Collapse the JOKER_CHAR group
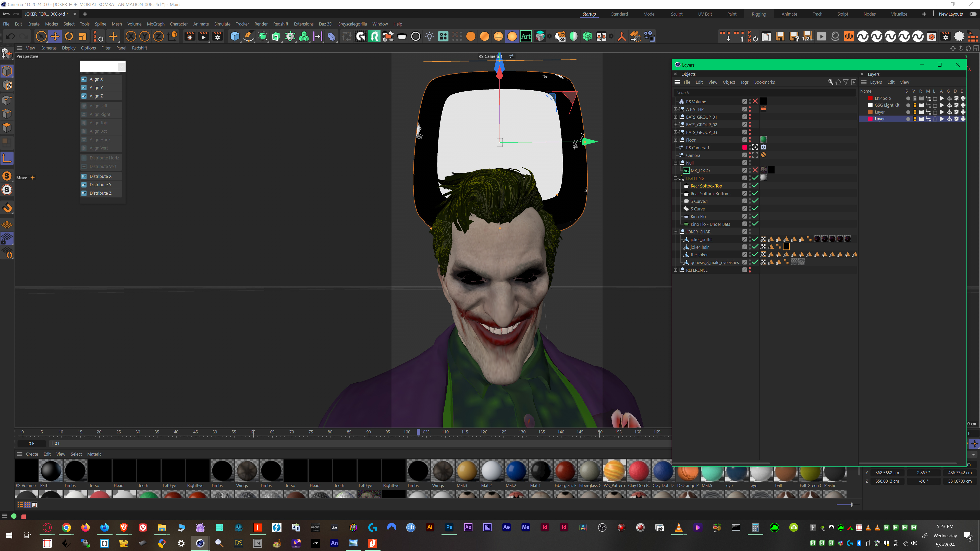980x551 pixels. coord(676,232)
